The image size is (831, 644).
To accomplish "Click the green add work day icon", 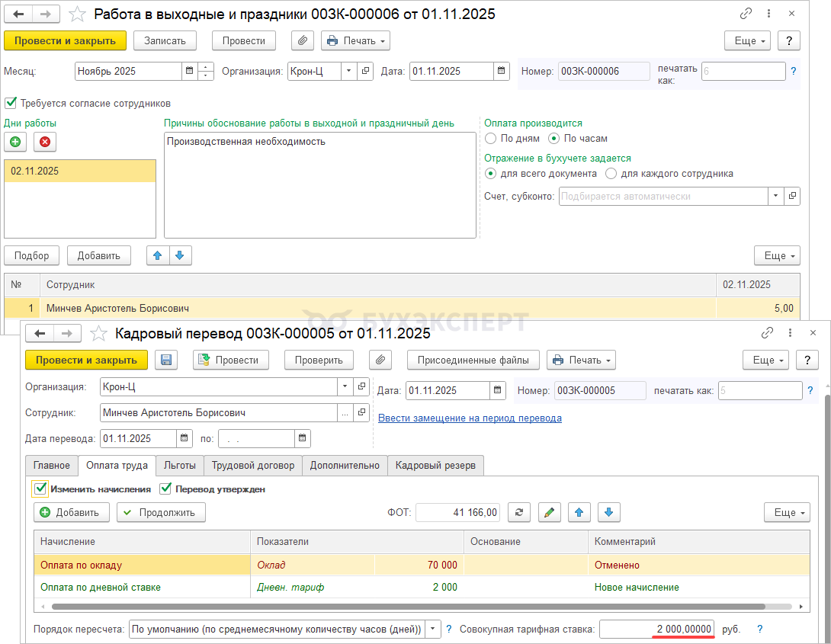I will (15, 142).
